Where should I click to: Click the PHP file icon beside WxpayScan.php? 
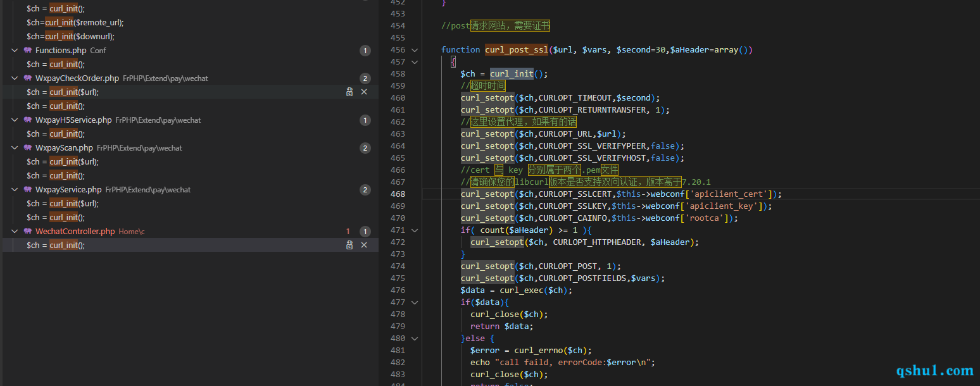tap(28, 147)
